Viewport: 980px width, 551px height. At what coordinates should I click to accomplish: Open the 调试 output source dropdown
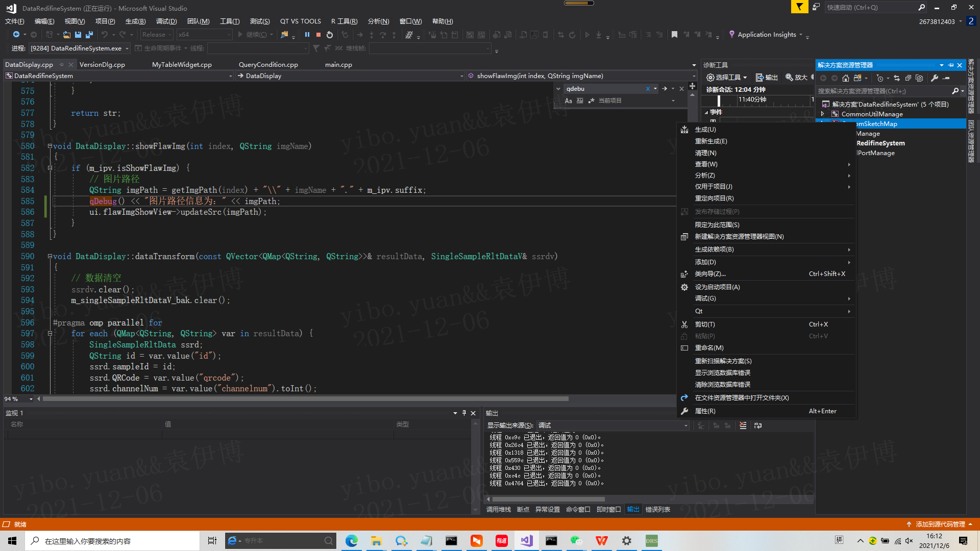pos(612,425)
